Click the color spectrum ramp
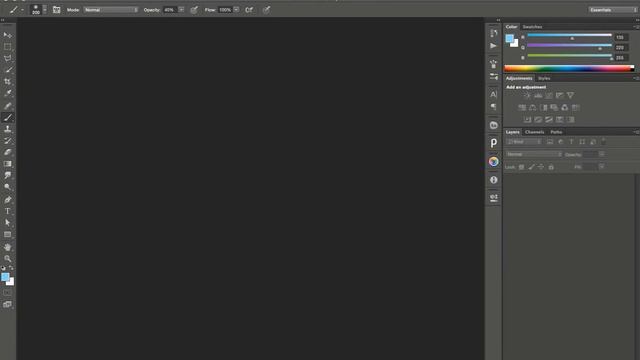Viewport: 640px width, 360px height. tap(569, 69)
